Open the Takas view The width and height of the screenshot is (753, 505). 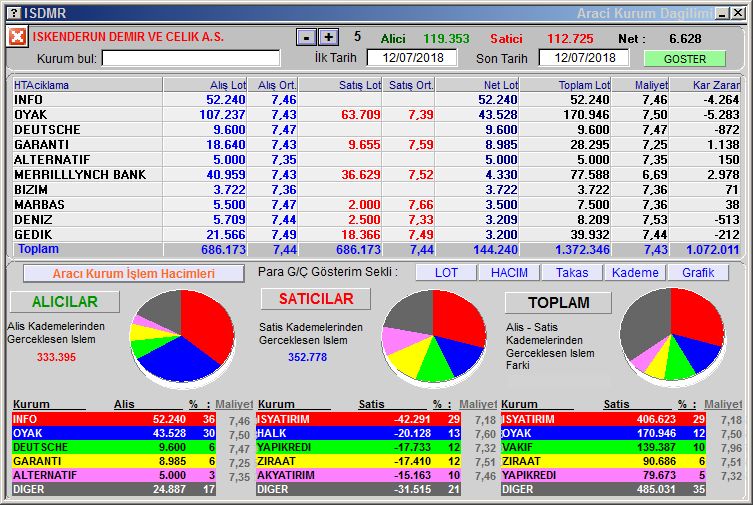click(x=572, y=273)
